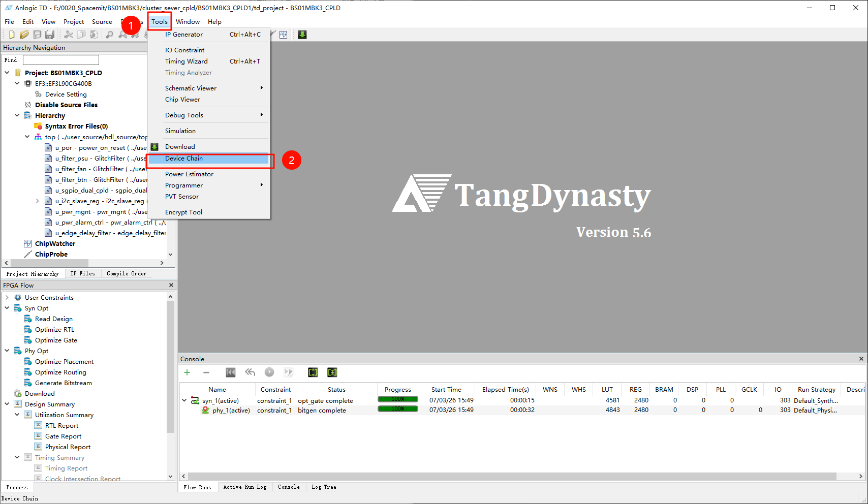868x504 pixels.
Task: Click the Syntax Error Files folder icon
Action: [x=38, y=127]
